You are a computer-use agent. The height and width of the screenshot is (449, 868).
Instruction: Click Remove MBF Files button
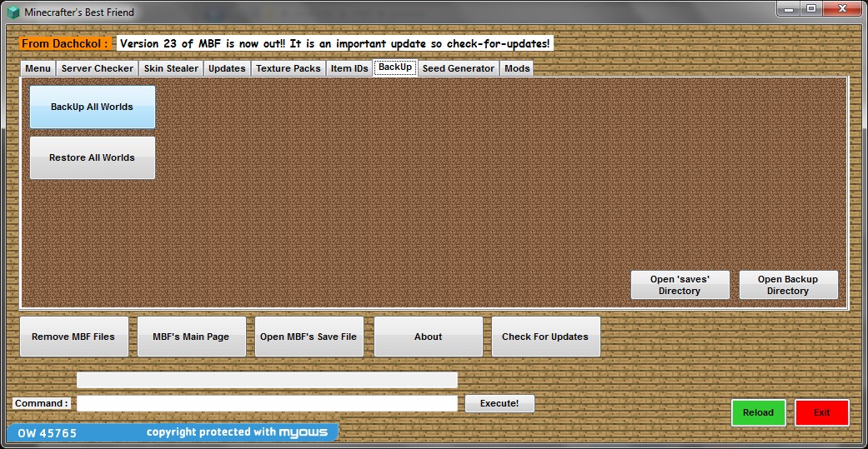[73, 337]
